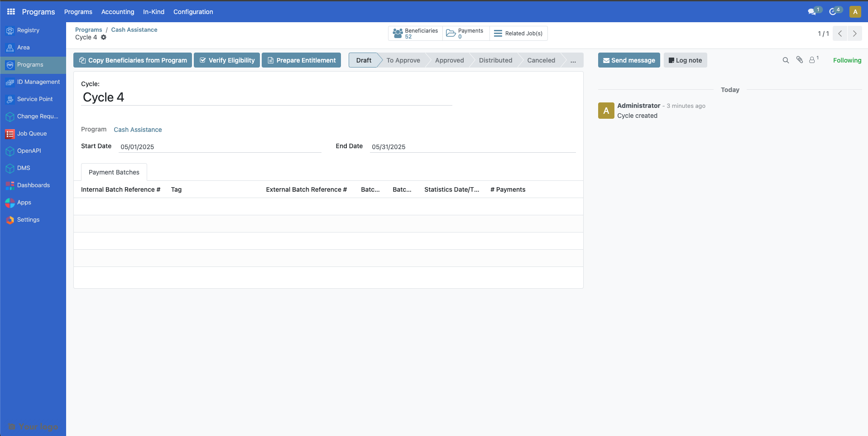
Task: Open the Accounting menu
Action: [118, 12]
